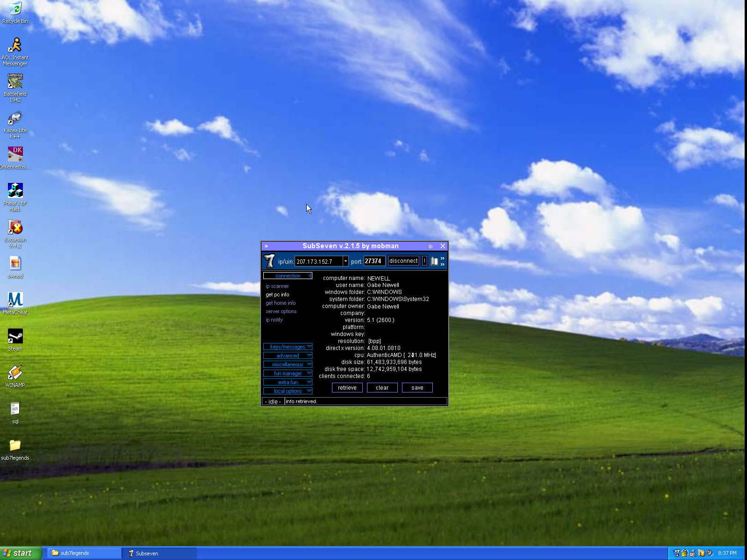Click the disconnect button
747x560 pixels.
coord(403,261)
